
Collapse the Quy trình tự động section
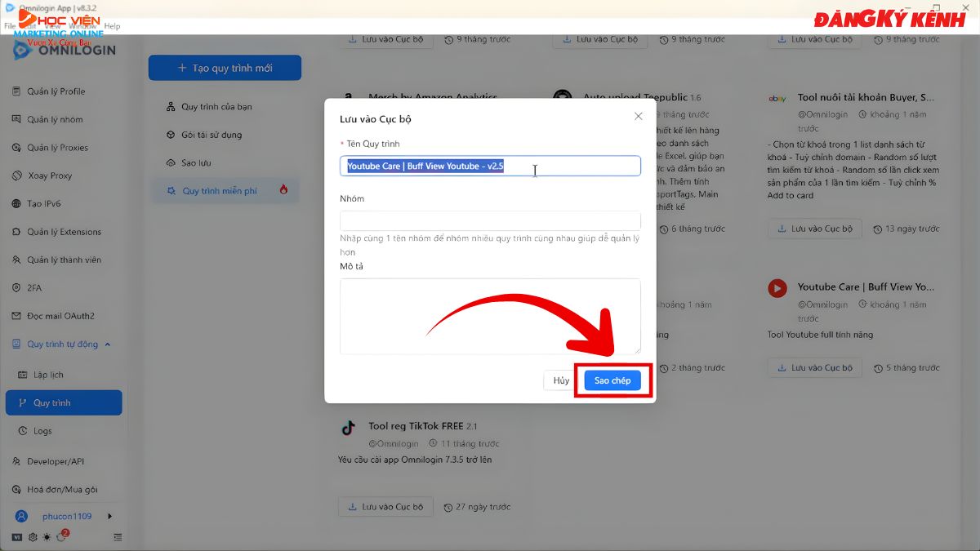[108, 344]
